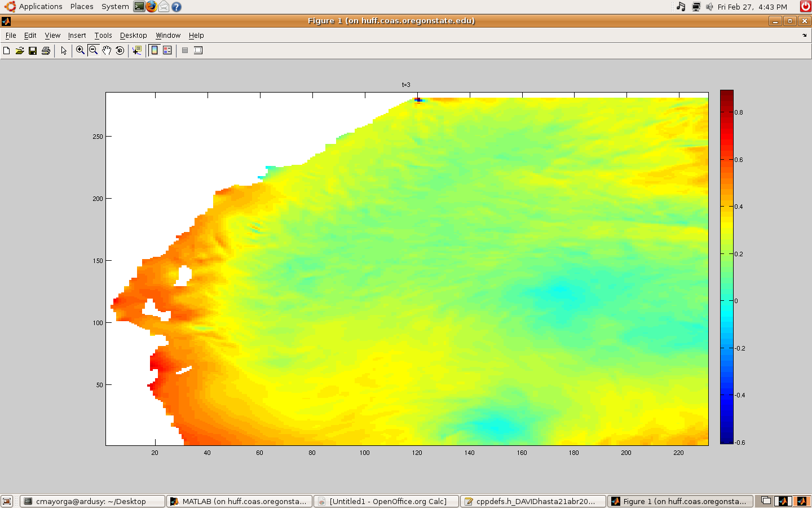
Task: Click the New Figure toolbar icon
Action: (7, 51)
